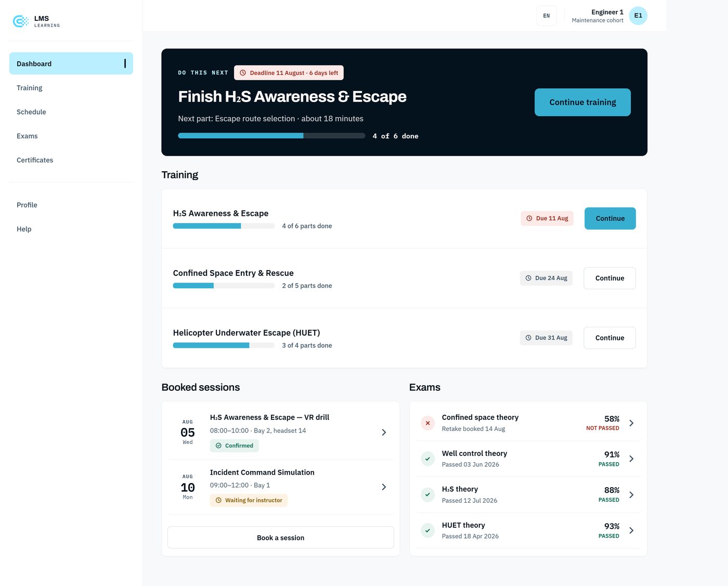Click H₂S Awareness course progress bar

pos(224,226)
